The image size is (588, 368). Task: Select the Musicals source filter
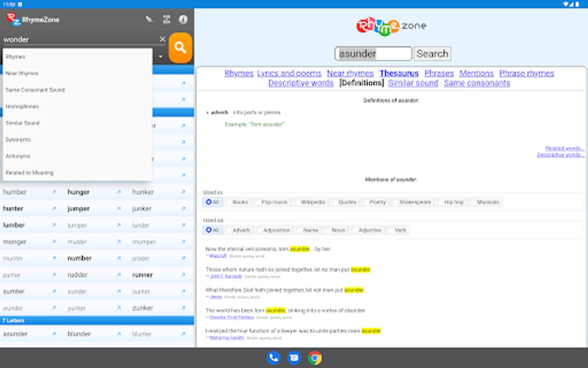[485, 202]
